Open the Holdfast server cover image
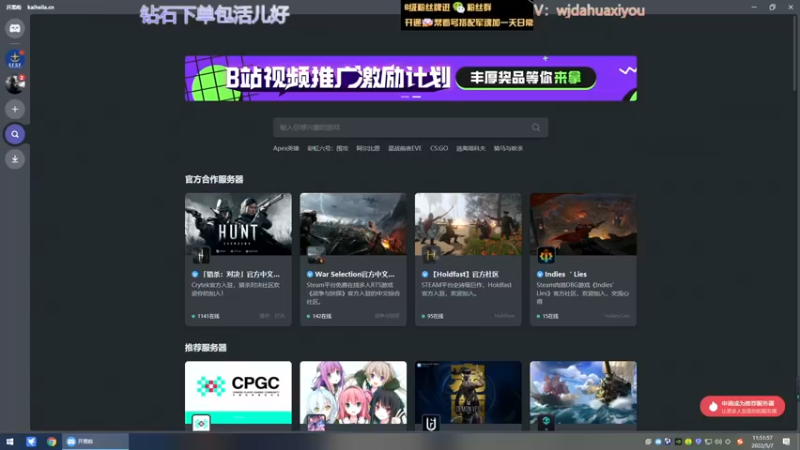The image size is (800, 450). pyautogui.click(x=468, y=224)
